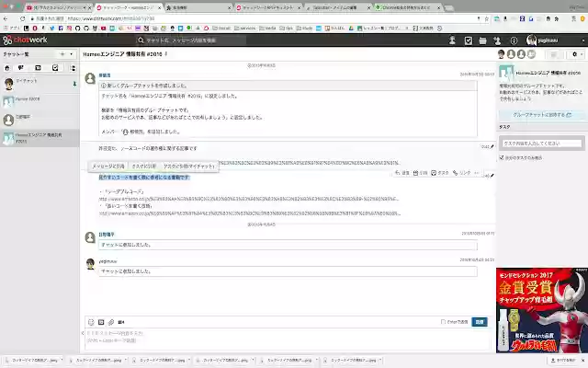Focus the message text input area
This screenshot has height=368, width=588.
[x=288, y=338]
